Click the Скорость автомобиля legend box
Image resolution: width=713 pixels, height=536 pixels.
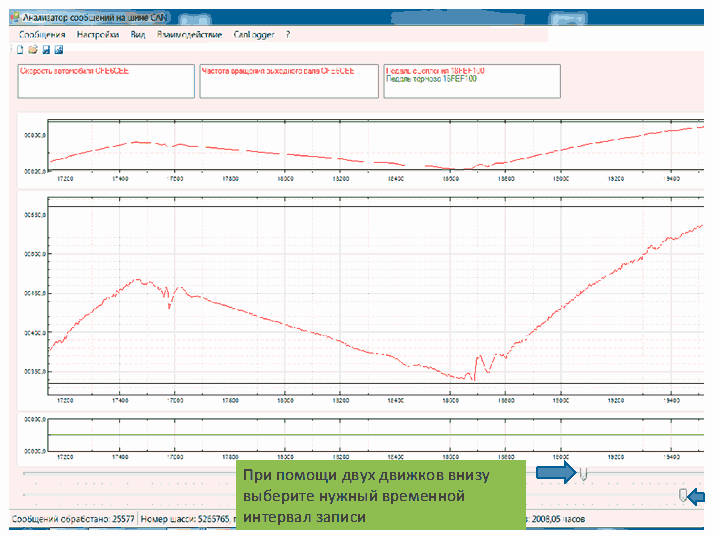pyautogui.click(x=105, y=81)
